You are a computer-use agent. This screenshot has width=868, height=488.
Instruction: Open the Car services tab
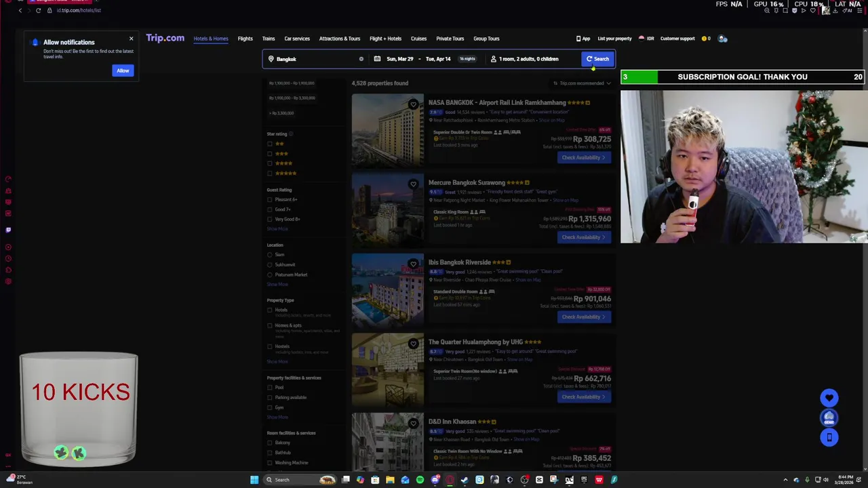(x=297, y=39)
